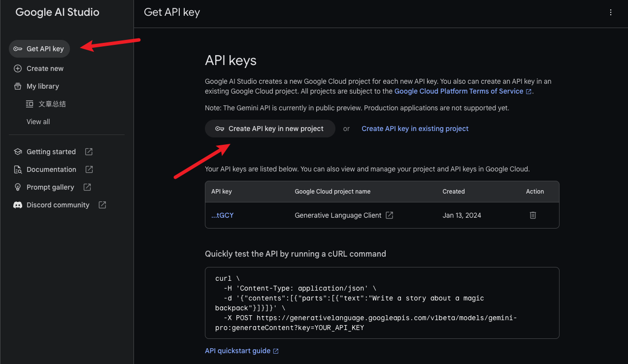Viewport: 628px width, 364px height.
Task: Click the prompt icon beside 文章总结
Action: [30, 104]
